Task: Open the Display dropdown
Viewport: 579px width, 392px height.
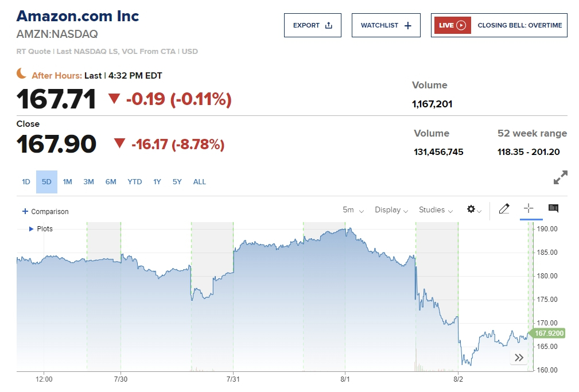Action: [391, 210]
